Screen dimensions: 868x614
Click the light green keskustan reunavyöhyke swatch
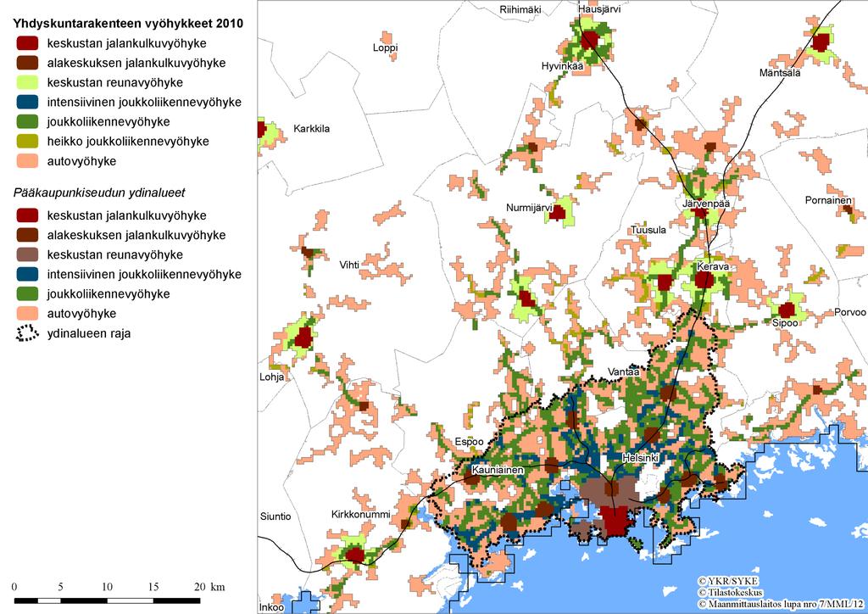tap(27, 82)
